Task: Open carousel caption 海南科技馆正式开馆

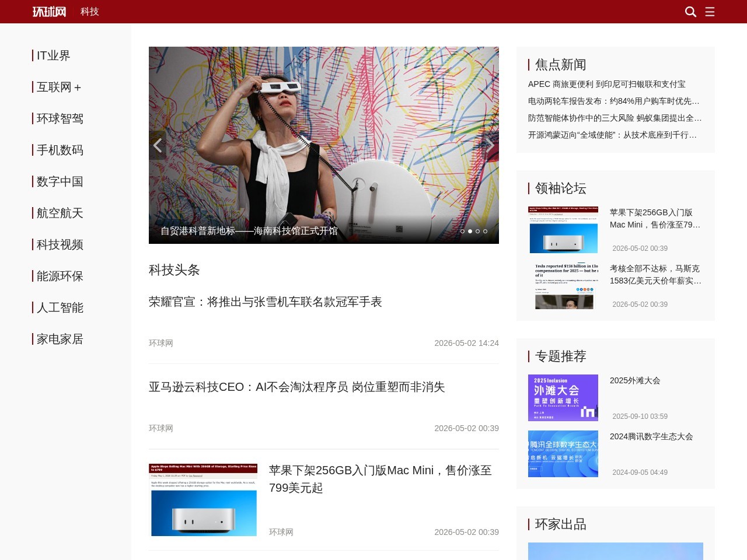Action: (249, 231)
